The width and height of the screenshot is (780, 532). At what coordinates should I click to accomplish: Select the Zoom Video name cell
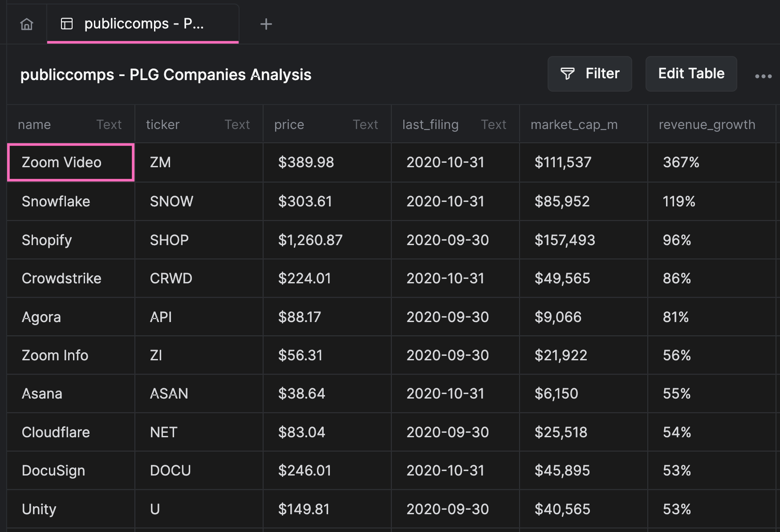click(x=71, y=162)
